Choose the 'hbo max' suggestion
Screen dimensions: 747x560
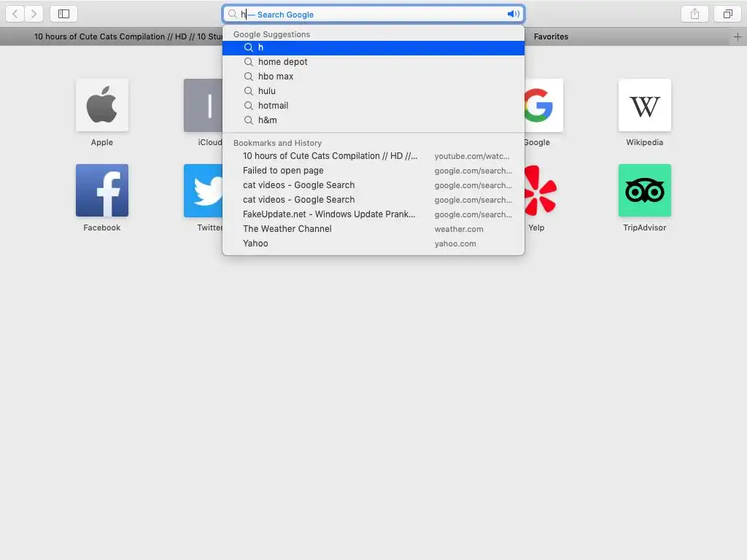[x=373, y=77]
